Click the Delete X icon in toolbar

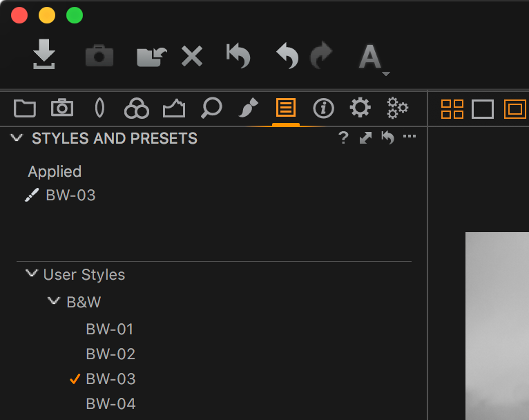[x=191, y=56]
